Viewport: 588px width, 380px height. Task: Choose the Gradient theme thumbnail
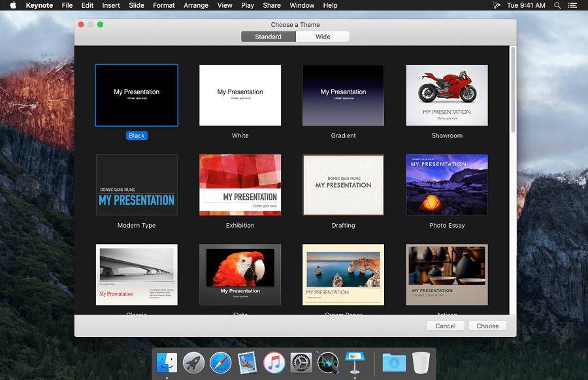pyautogui.click(x=343, y=95)
